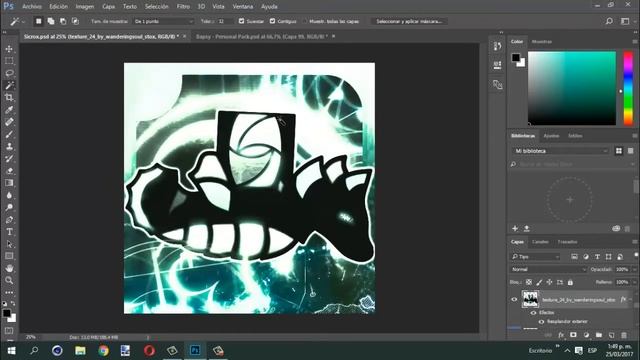The width and height of the screenshot is (640, 360).
Task: Open the Tam. de muestra dropdown
Action: click(x=163, y=21)
